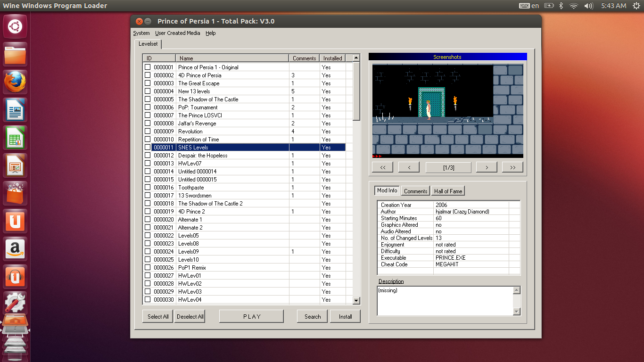The image size is (644, 362).
Task: Go to previous screenshot with < button
Action: point(409,167)
